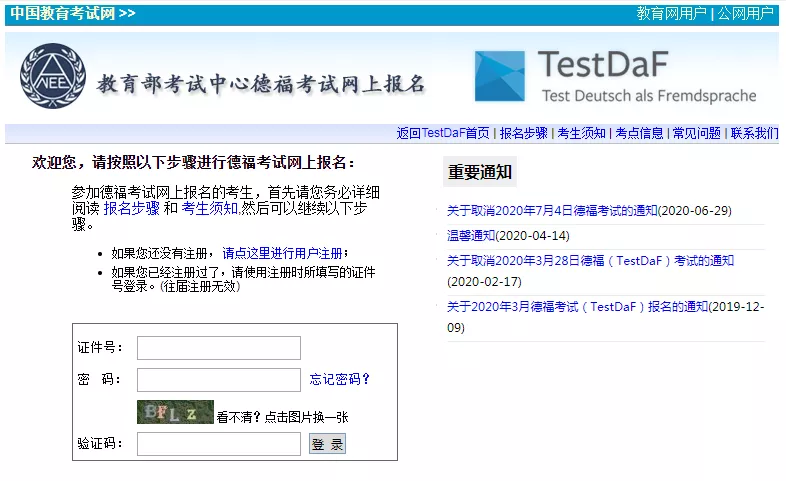Click the TestDaF blue square logo

pos(500,76)
